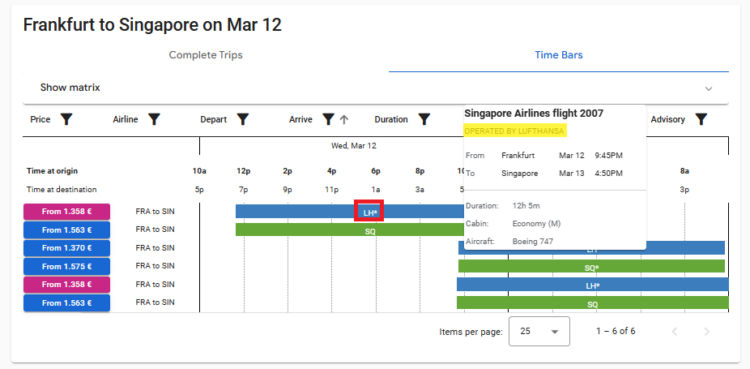Choose the From 1.575 € fare button
This screenshot has width=750, height=369.
pos(66,267)
